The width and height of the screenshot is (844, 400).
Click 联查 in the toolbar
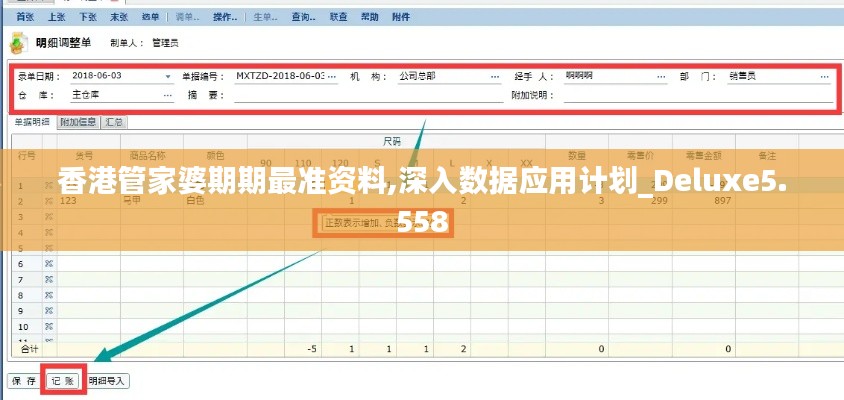[338, 17]
